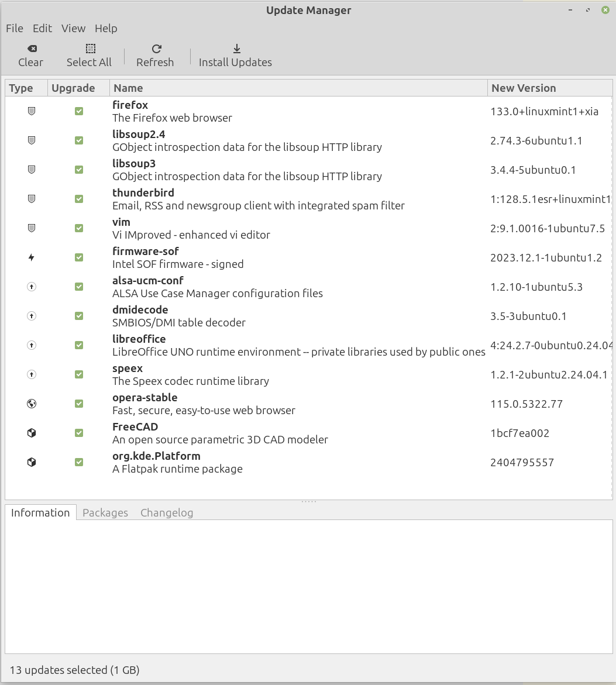Deselect the alsa-ucm-conf upgrade checkbox
616x685 pixels.
click(x=78, y=287)
